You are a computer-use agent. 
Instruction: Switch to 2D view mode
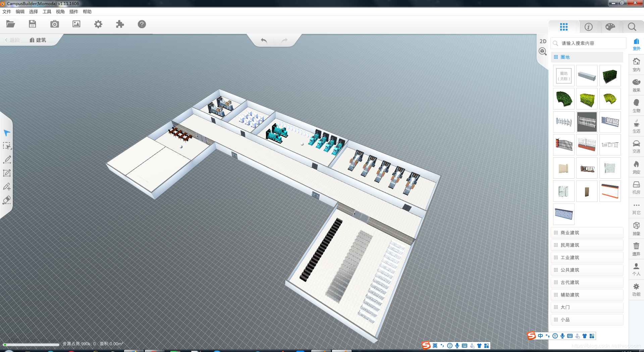[x=542, y=41]
